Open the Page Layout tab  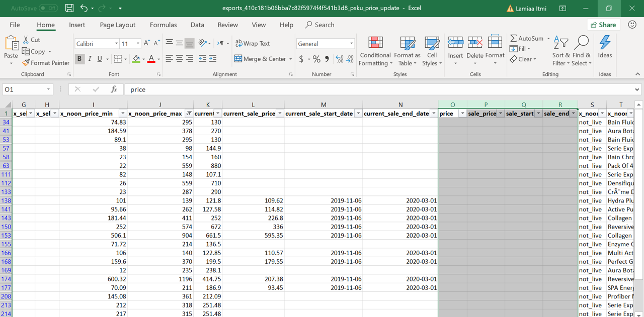click(x=117, y=25)
